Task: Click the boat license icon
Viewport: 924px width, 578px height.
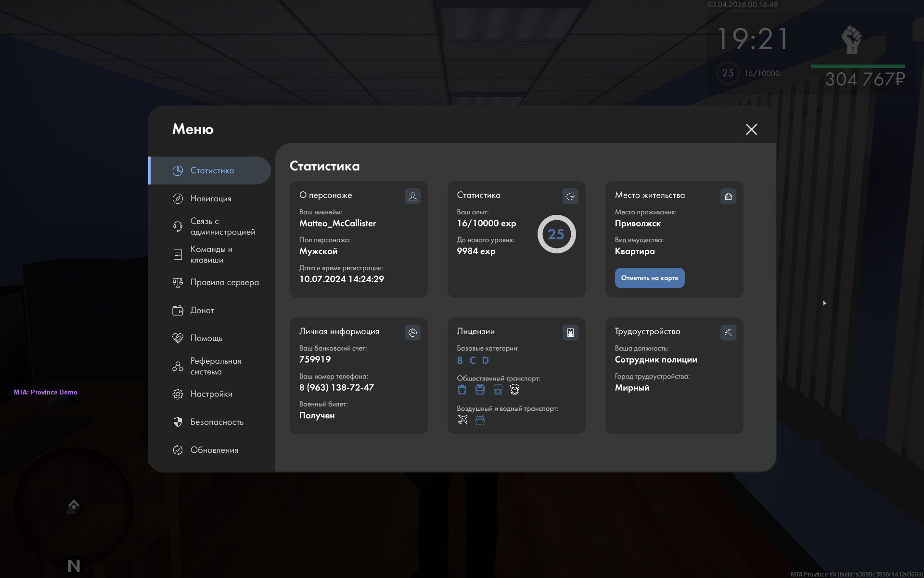Action: pos(480,420)
